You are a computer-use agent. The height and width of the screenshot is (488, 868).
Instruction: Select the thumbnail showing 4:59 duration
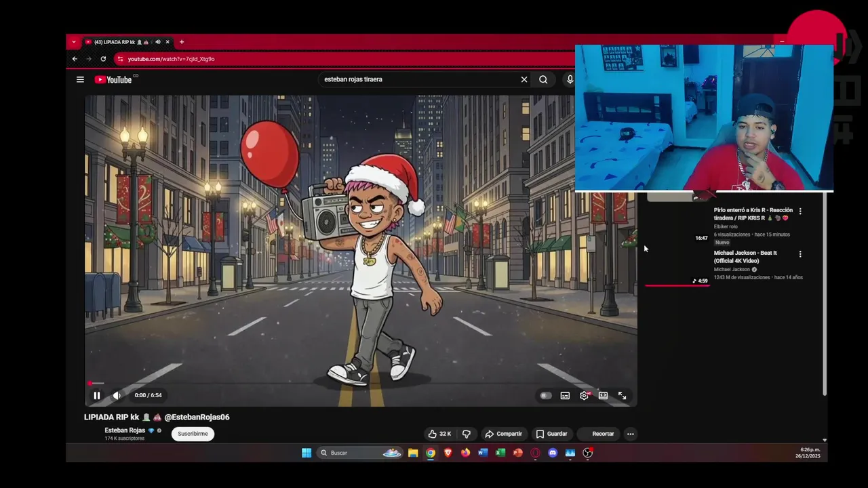pos(677,266)
